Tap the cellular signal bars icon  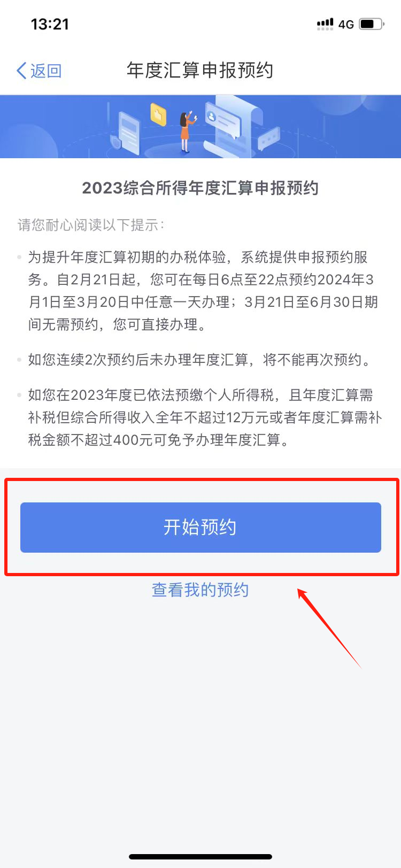[x=325, y=24]
